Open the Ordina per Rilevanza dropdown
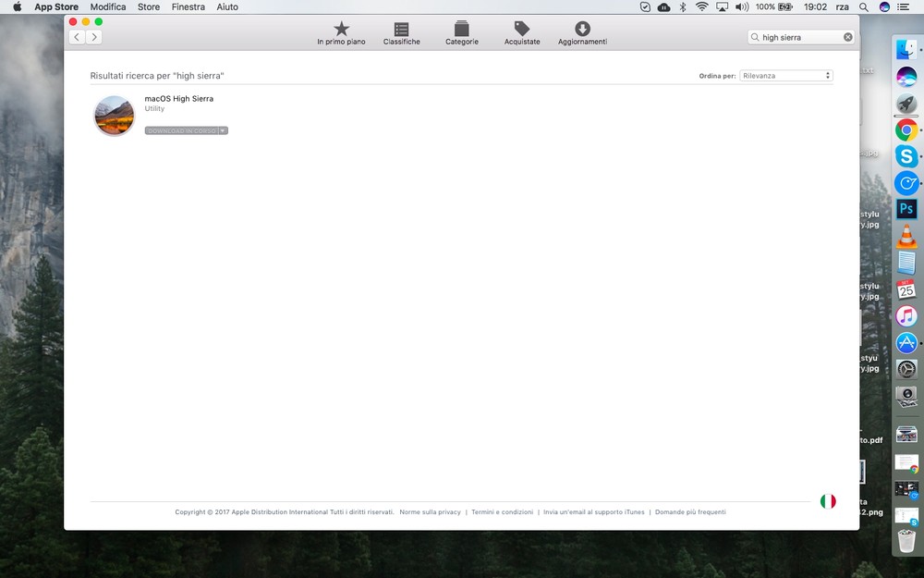924x578 pixels. pyautogui.click(x=786, y=76)
